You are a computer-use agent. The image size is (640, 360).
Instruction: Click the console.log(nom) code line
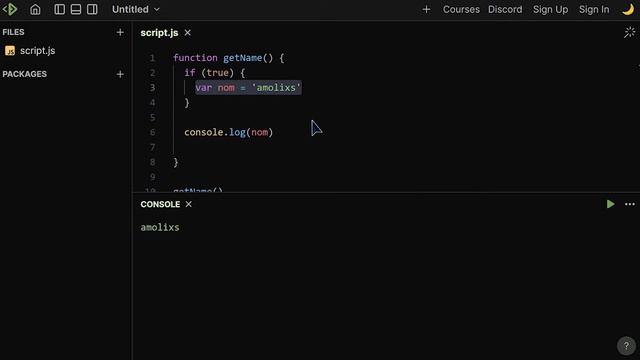click(x=228, y=132)
